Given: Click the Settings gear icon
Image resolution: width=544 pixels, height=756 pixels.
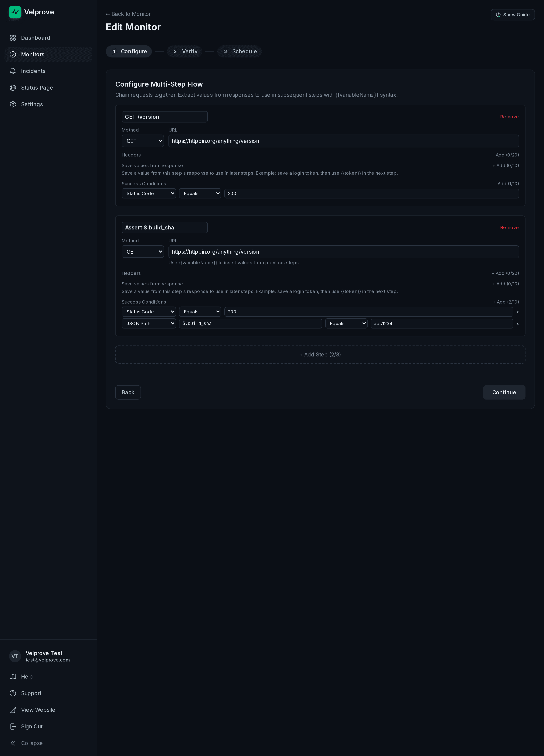Looking at the screenshot, I should tap(13, 105).
